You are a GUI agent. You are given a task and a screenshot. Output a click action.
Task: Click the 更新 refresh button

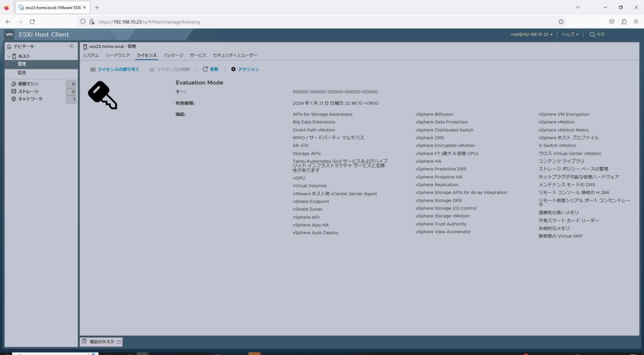210,69
